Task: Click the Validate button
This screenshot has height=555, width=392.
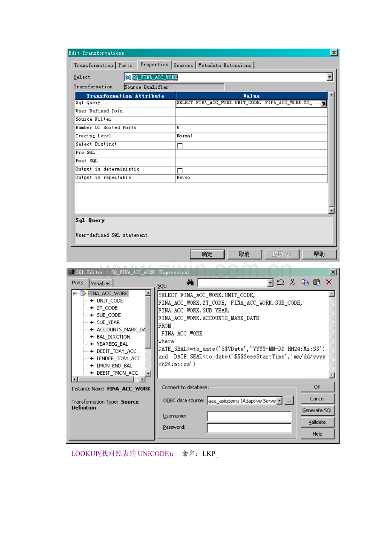Action: [x=317, y=422]
